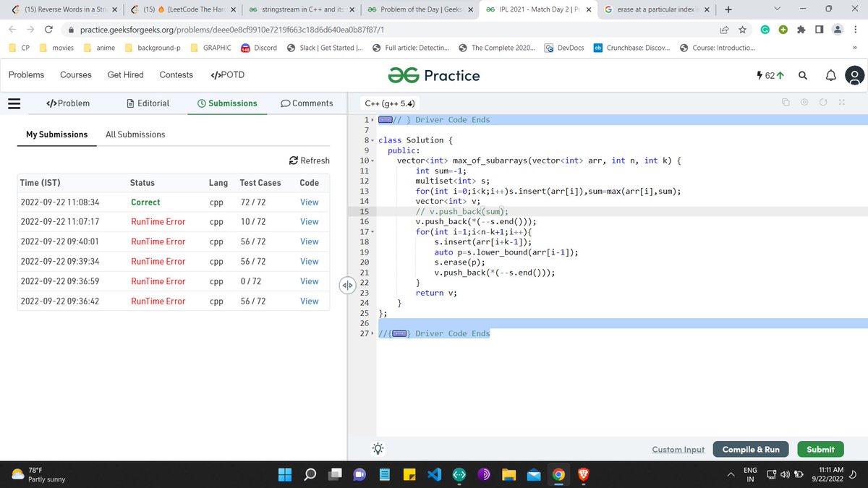The image size is (868, 488).
Task: Open new browser tab
Action: click(x=728, y=9)
